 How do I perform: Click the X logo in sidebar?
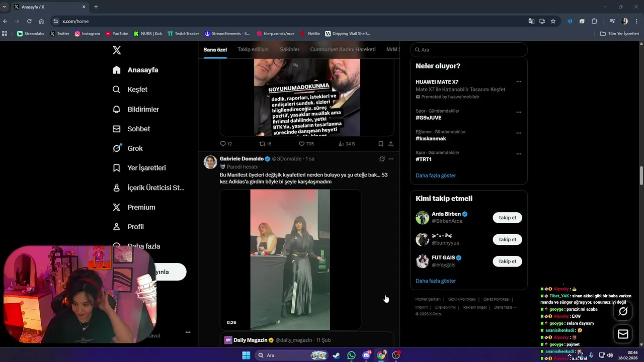[117, 50]
